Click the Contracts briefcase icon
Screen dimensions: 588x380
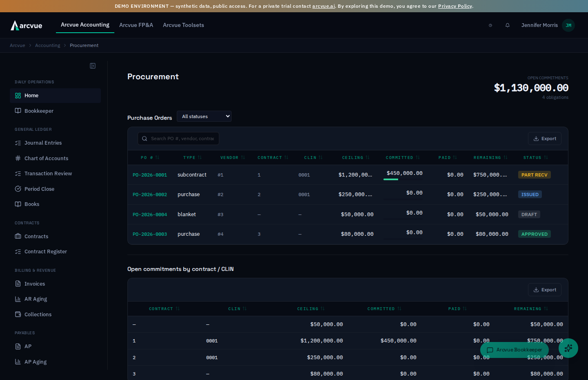click(x=18, y=236)
